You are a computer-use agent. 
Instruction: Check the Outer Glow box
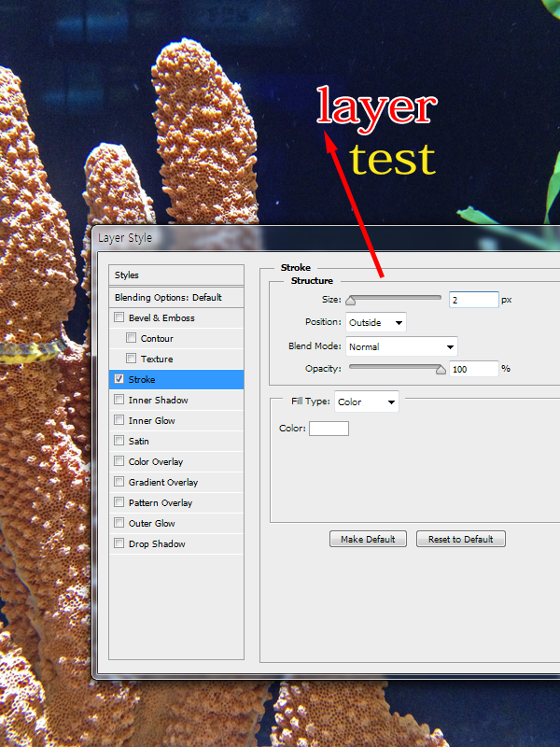(x=119, y=523)
